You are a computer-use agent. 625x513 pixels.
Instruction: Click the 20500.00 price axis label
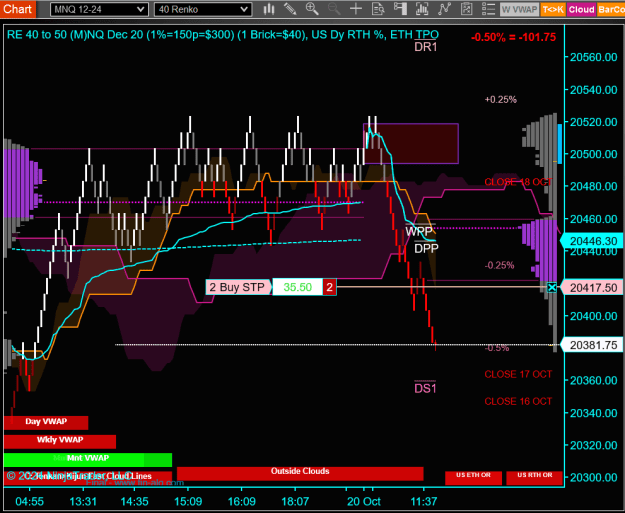coord(594,154)
